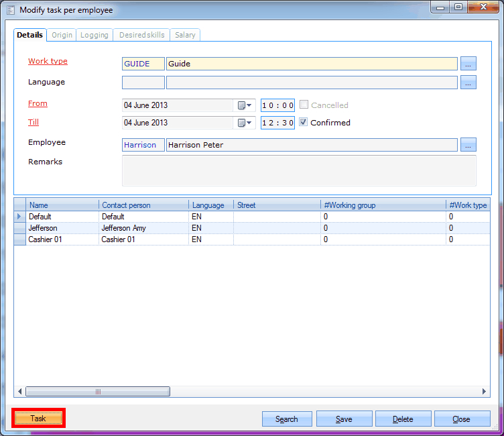Open the Till date calendar dropdown
Screen dimensions: 504x436
245,123
